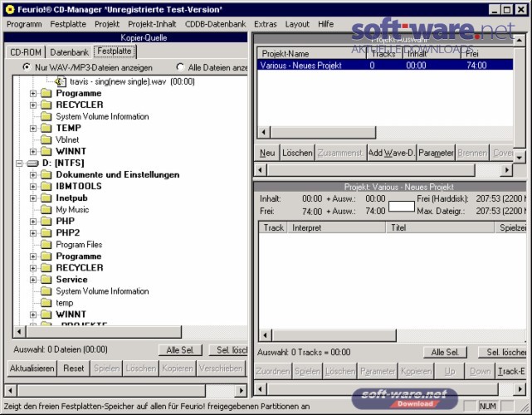The width and height of the screenshot is (532, 415).
Task: Click Alle Sel. button under file tree
Action: (180, 350)
